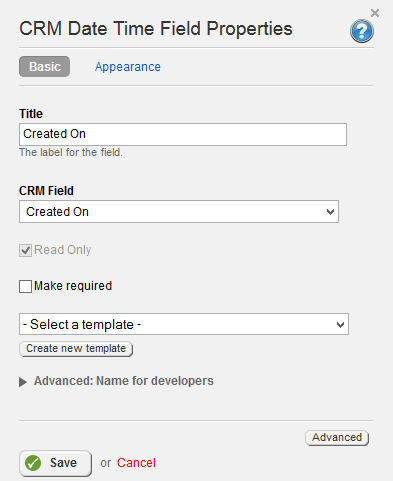Switch to the Appearance tab
The image size is (393, 481).
coord(128,67)
